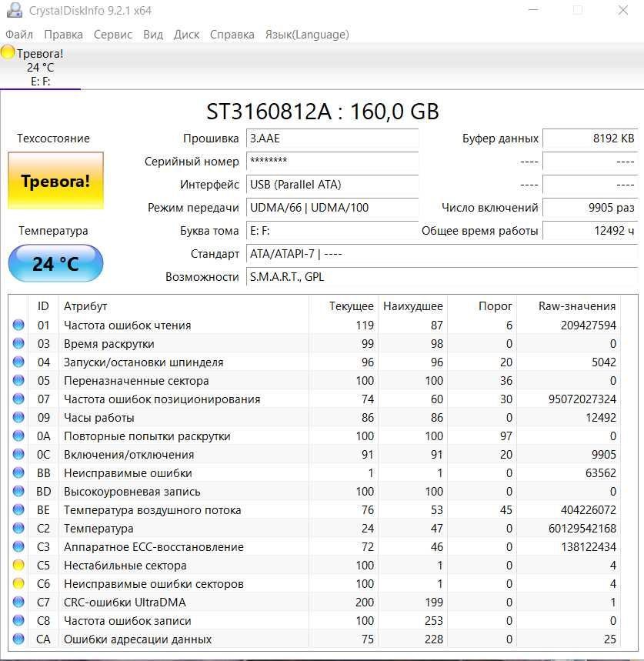Open the Язык(Language) menu
Image resolution: width=644 pixels, height=661 pixels.
coord(307,35)
